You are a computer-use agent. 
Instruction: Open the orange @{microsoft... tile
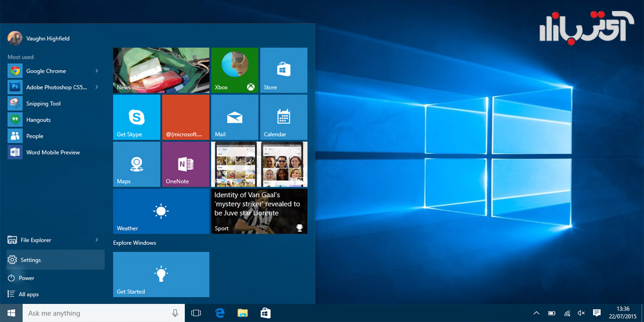185,117
